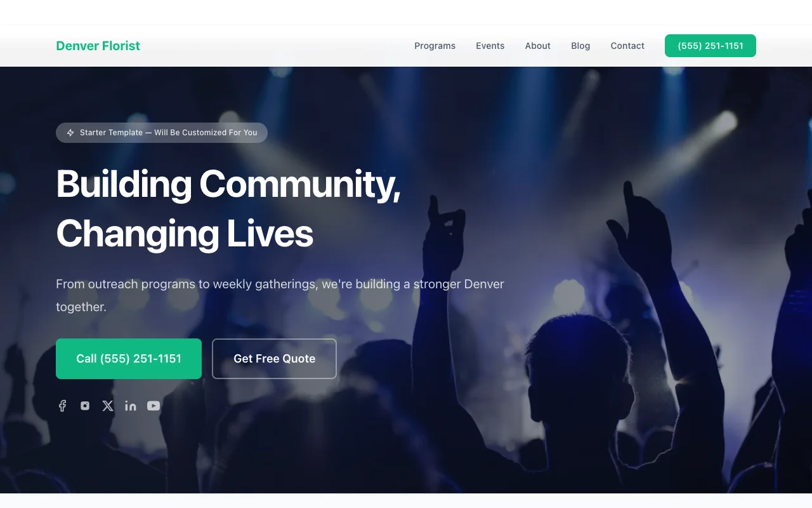Click the X (Twitter) icon
This screenshot has height=508, width=812.
point(108,406)
